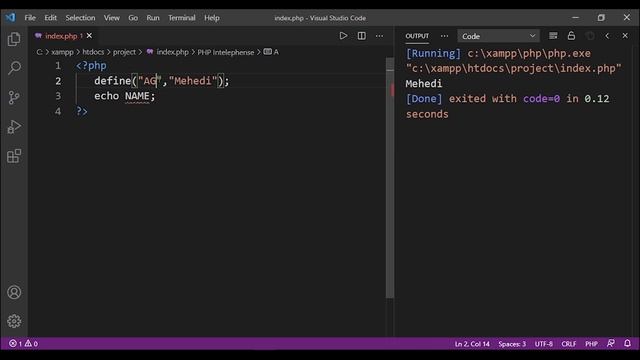
Task: Click the errors count in status bar
Action: pyautogui.click(x=16, y=344)
